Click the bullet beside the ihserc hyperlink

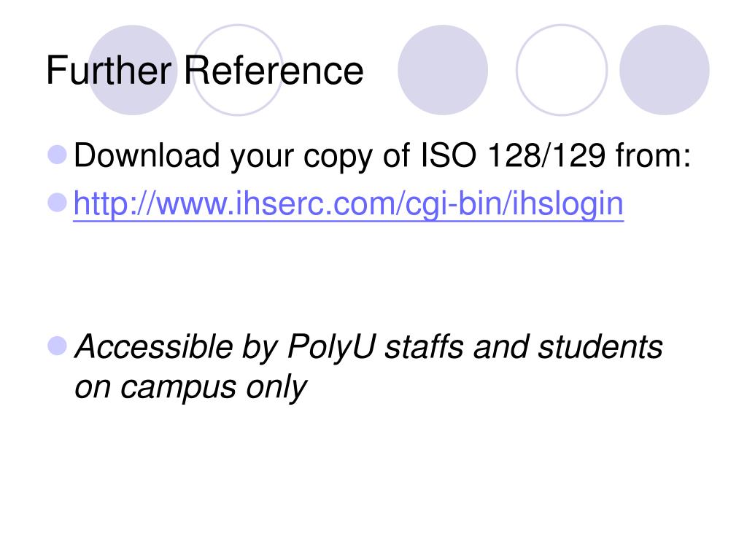pyautogui.click(x=57, y=203)
